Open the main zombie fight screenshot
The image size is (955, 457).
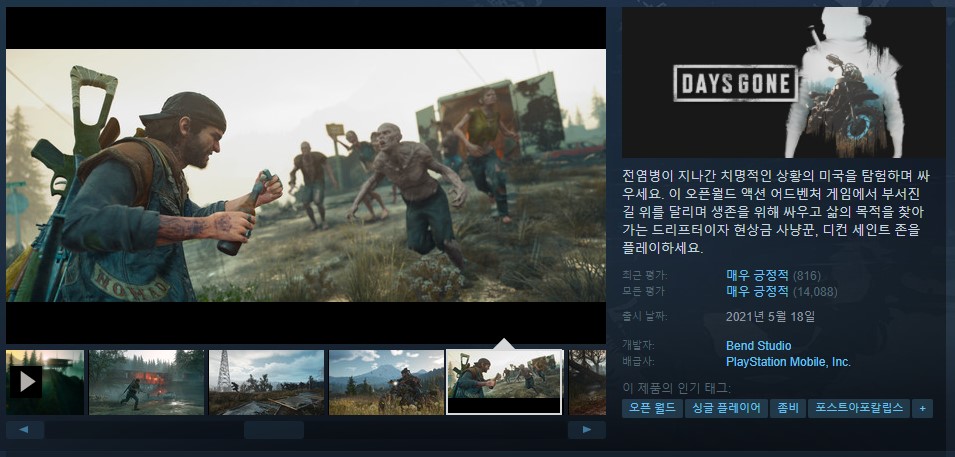click(x=306, y=175)
